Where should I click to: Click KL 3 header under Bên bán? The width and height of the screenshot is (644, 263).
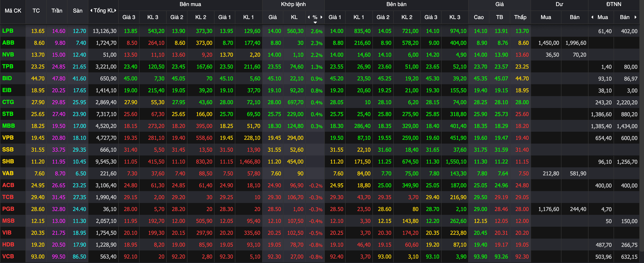pos(455,17)
